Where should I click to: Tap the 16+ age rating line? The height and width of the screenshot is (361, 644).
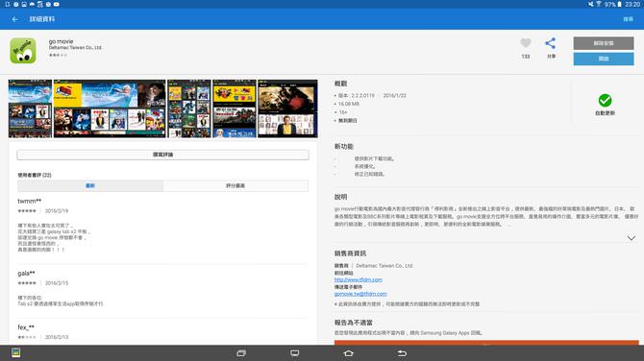click(342, 112)
